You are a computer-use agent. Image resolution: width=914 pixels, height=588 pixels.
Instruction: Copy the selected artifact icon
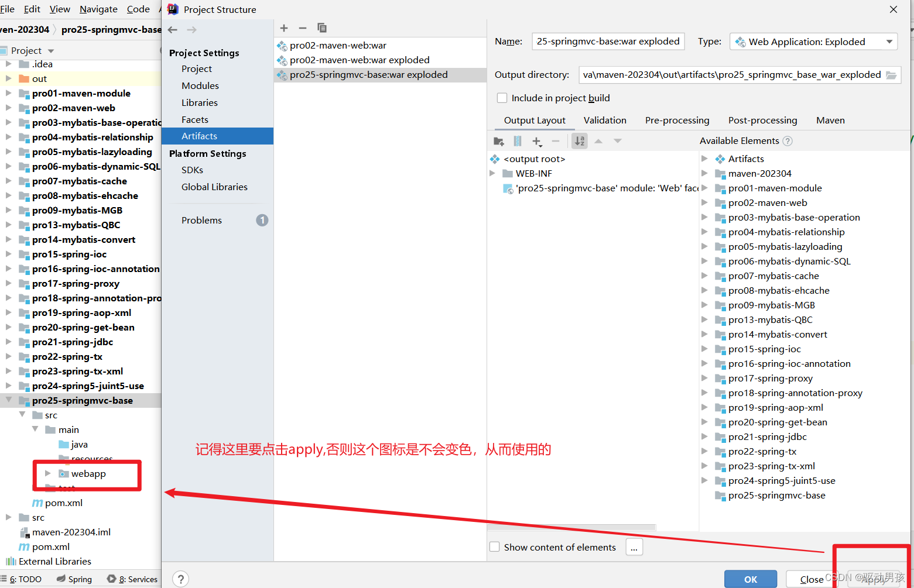point(322,28)
